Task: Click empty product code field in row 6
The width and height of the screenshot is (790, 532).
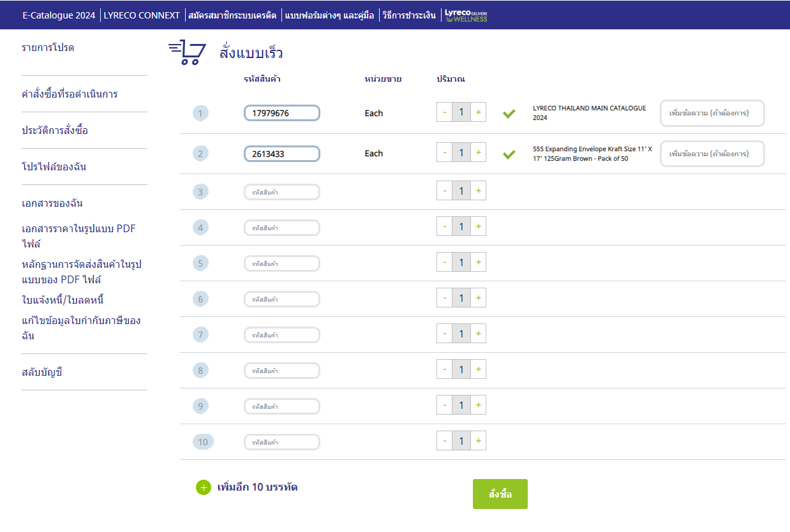Action: point(282,299)
